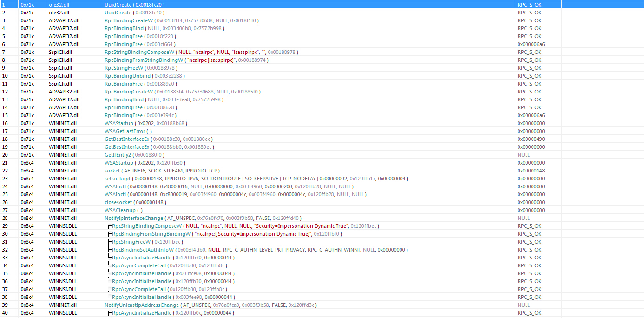Select the WSAGetLastError ( ) row

(x=322, y=131)
